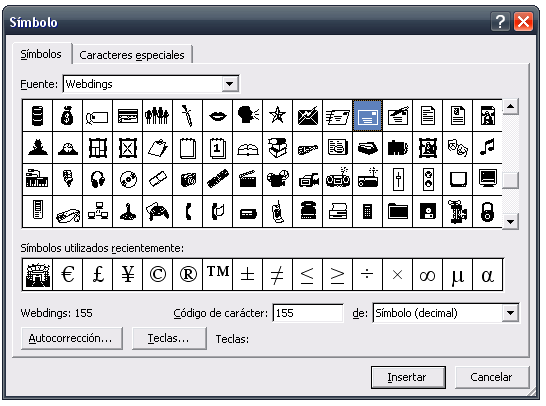This screenshot has width=546, height=406.
Task: Choose the game controller symbol
Action: (x=157, y=212)
